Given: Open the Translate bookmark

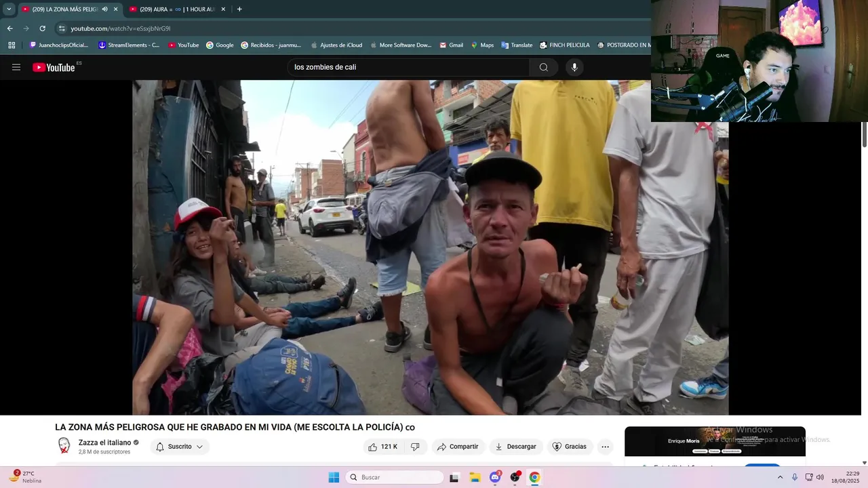Looking at the screenshot, I should 517,45.
